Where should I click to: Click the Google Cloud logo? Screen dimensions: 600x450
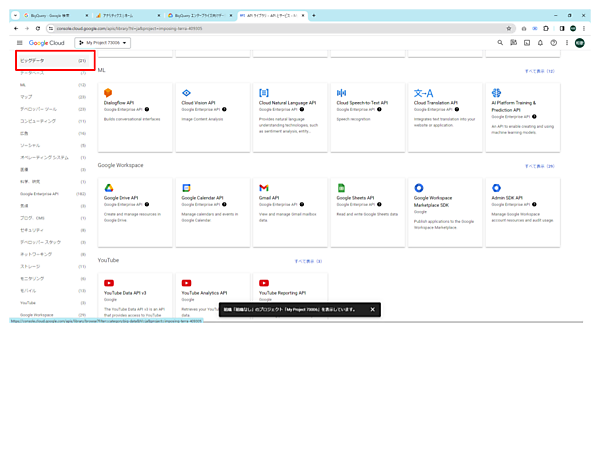(46, 43)
